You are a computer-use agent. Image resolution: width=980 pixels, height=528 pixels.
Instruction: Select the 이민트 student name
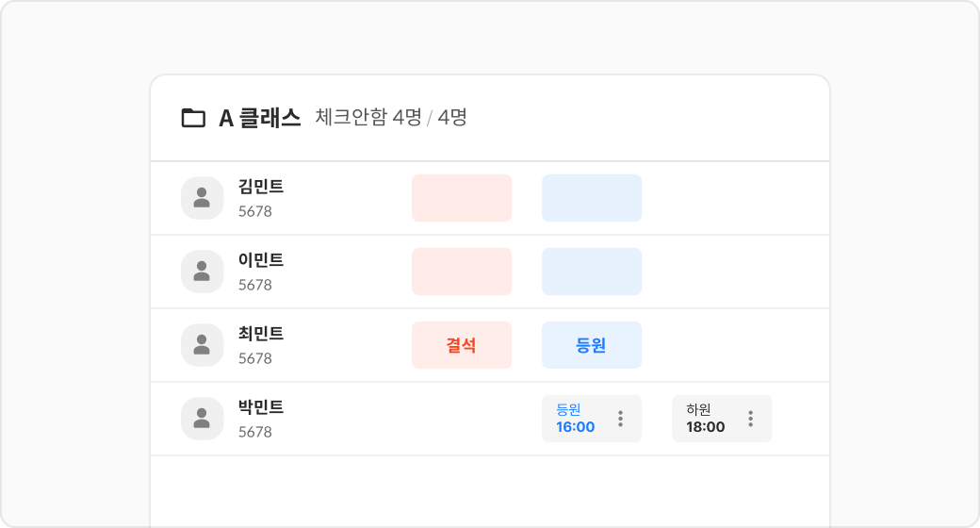261,260
